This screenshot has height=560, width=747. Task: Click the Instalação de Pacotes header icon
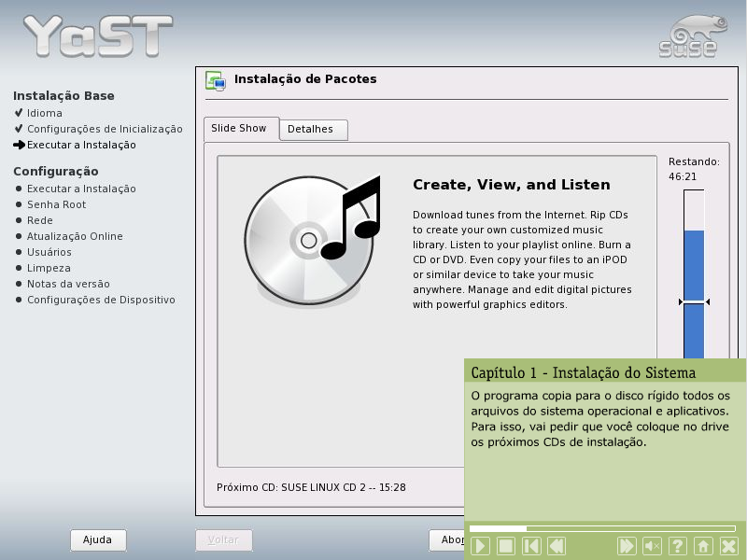click(x=215, y=81)
